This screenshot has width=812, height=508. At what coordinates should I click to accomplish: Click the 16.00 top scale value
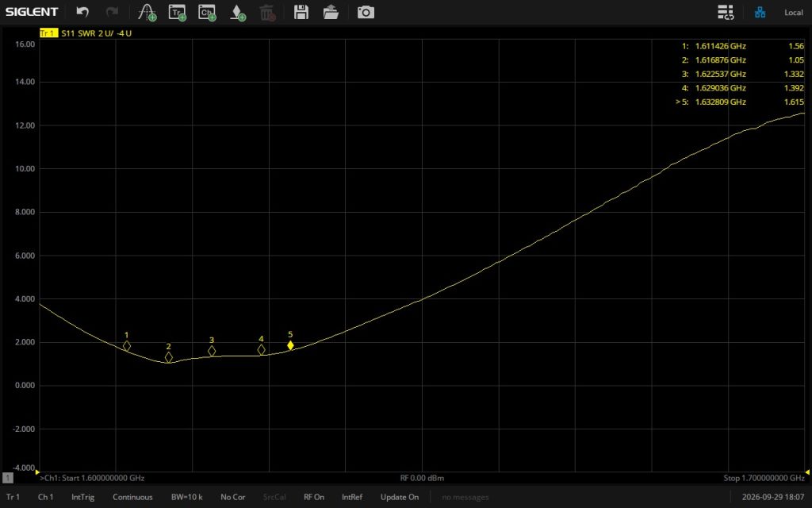tap(25, 44)
